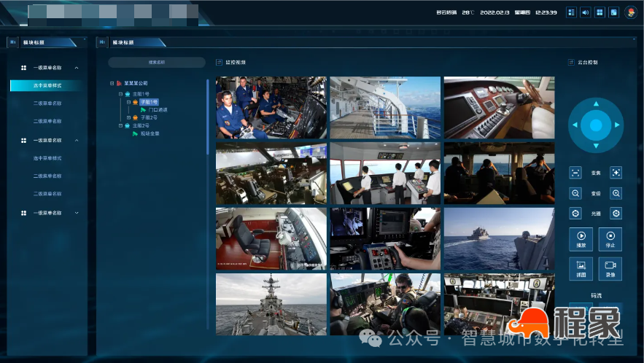This screenshot has width=644, height=363.
Task: Expand the last 一级菜单名称 sidebar menu
Action: click(x=77, y=213)
